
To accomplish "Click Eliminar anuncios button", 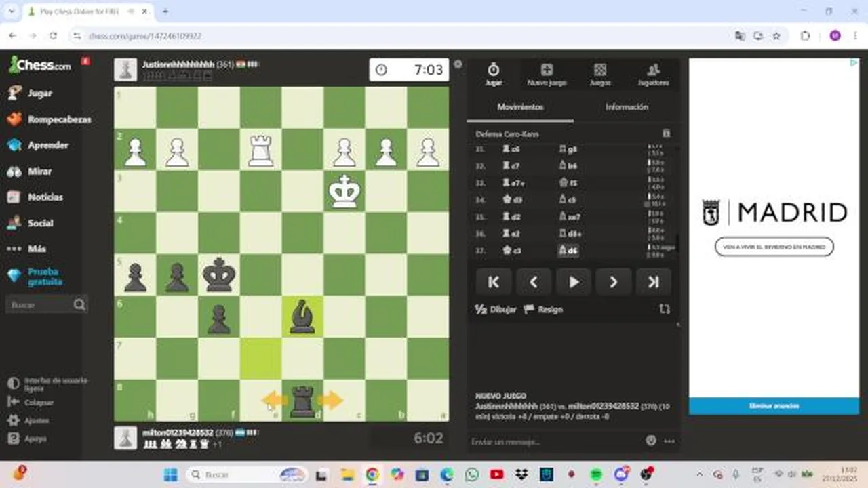I will coord(774,406).
